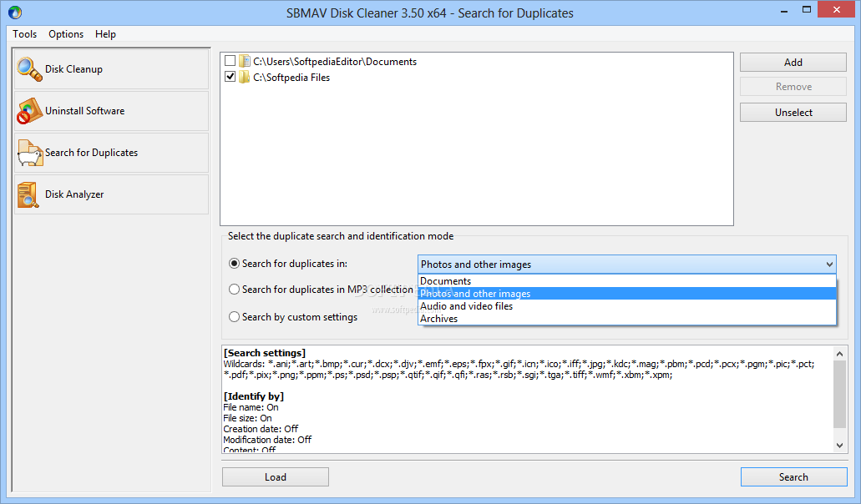Start the duplicate Search button
Image resolution: width=861 pixels, height=504 pixels.
point(793,477)
